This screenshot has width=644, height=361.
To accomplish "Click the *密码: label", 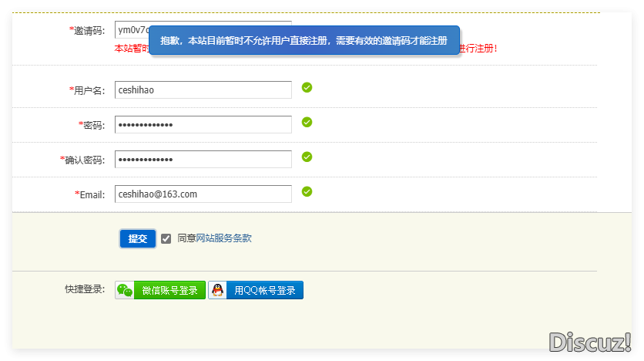I will click(x=92, y=125).
